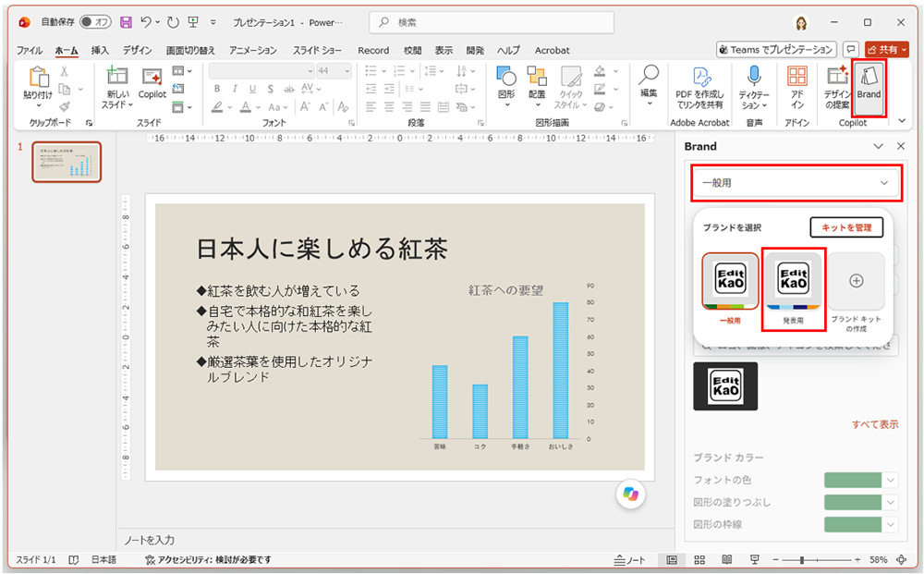
Task: Expand 図形の塗りつぶし color dropdown
Action: 891,502
